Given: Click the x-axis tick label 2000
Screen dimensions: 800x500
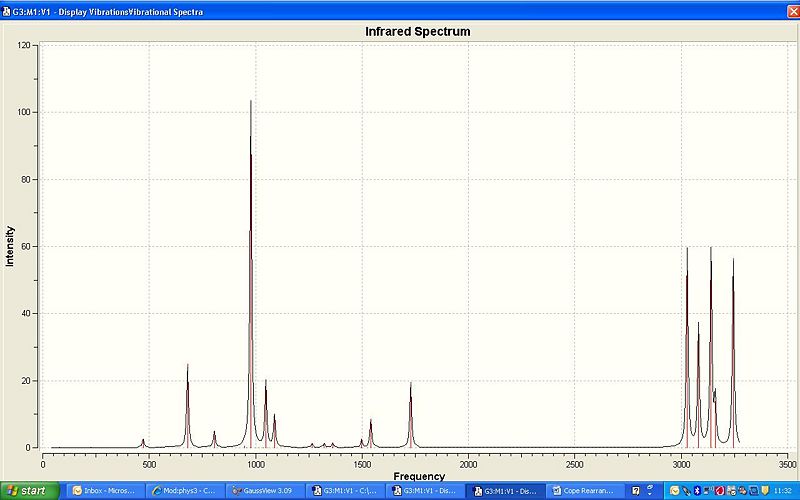Looking at the screenshot, I should coord(468,465).
